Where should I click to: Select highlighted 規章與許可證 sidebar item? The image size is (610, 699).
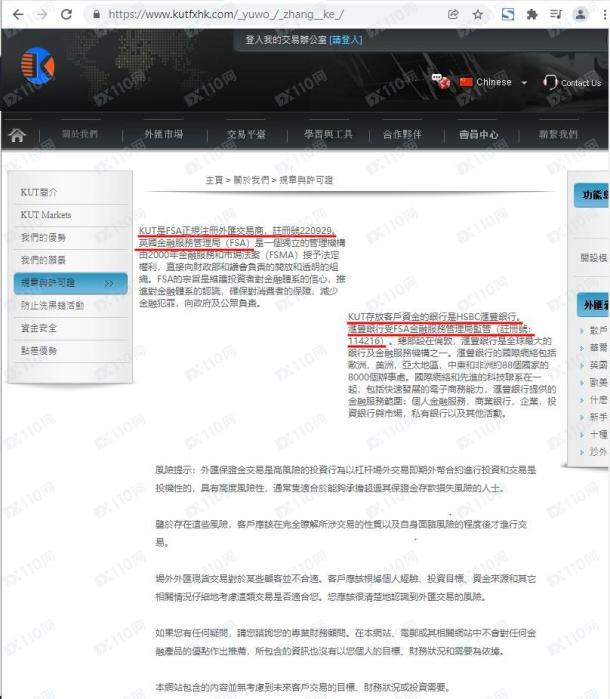click(70, 283)
